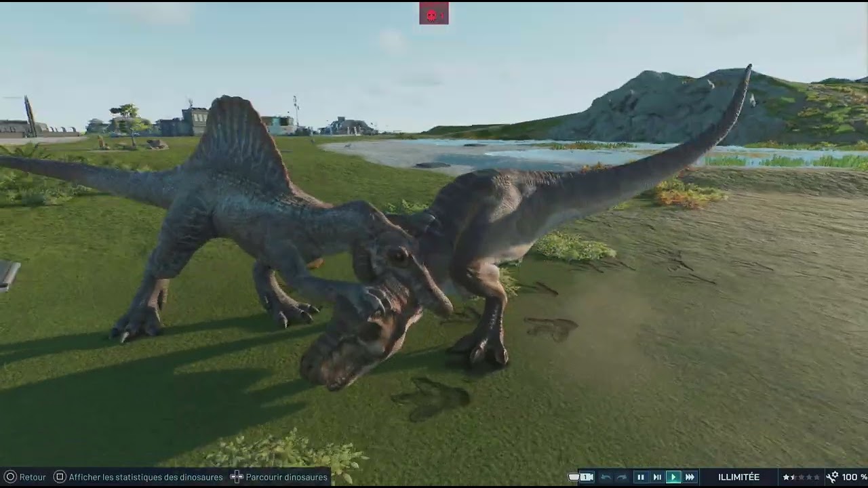Image resolution: width=868 pixels, height=488 pixels.
Task: Click the D-pad icon for browsing dinosaures
Action: tap(237, 477)
